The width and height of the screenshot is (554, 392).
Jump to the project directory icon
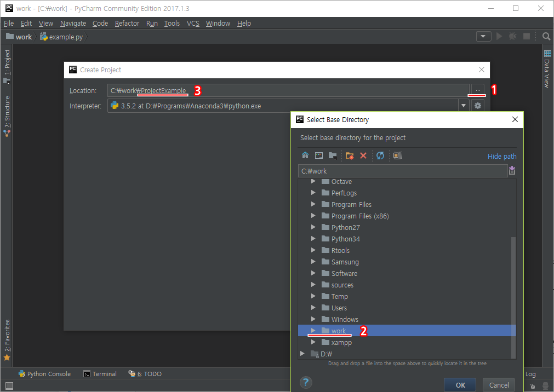tap(333, 156)
